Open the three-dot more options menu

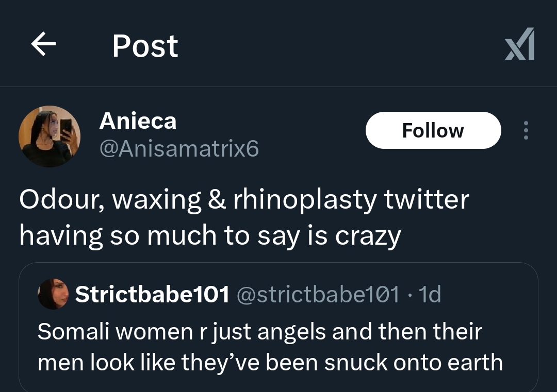(526, 130)
